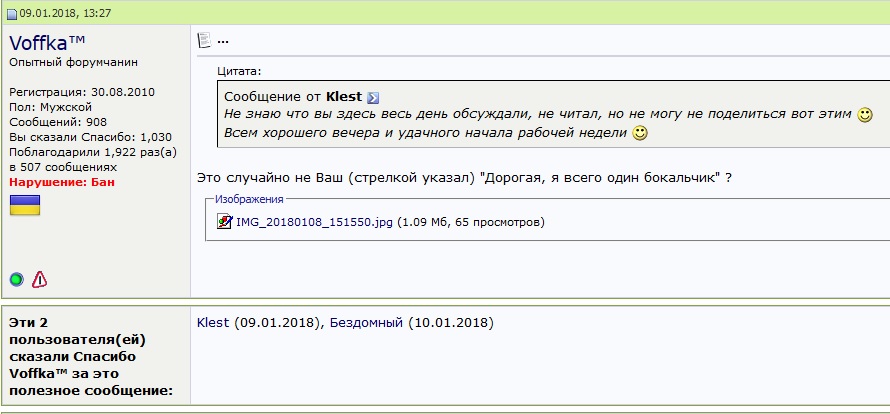Screen dimensions: 890x414
Task: Click 'Поблагодарили 1,922 раз(а)' line
Action: click(93, 152)
